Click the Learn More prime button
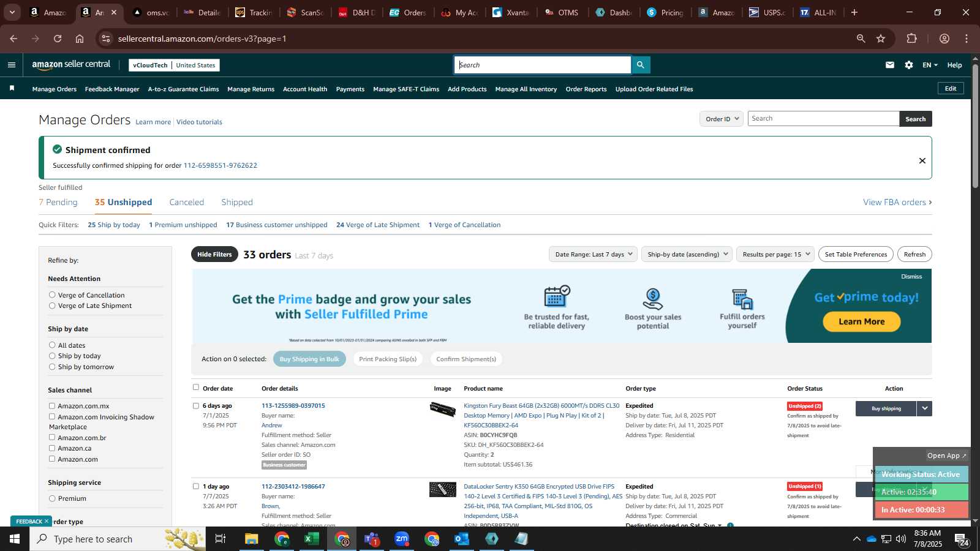This screenshot has width=980, height=551. (861, 321)
